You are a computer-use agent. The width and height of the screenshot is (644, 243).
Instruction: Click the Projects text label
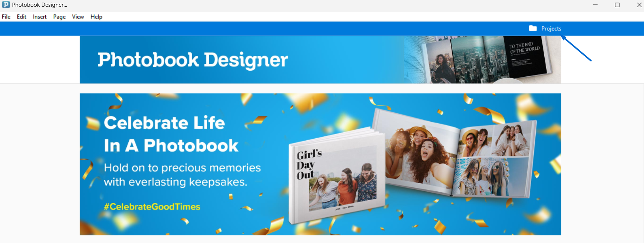[x=551, y=29]
